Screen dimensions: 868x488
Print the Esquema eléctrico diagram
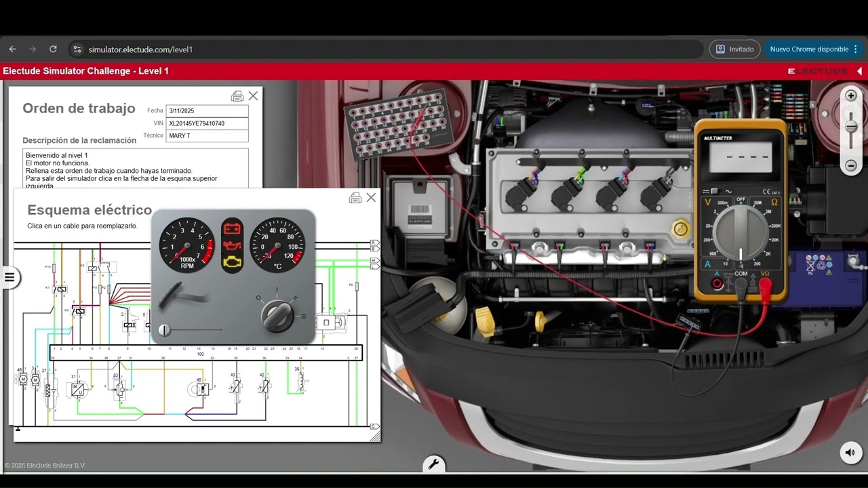coord(355,198)
